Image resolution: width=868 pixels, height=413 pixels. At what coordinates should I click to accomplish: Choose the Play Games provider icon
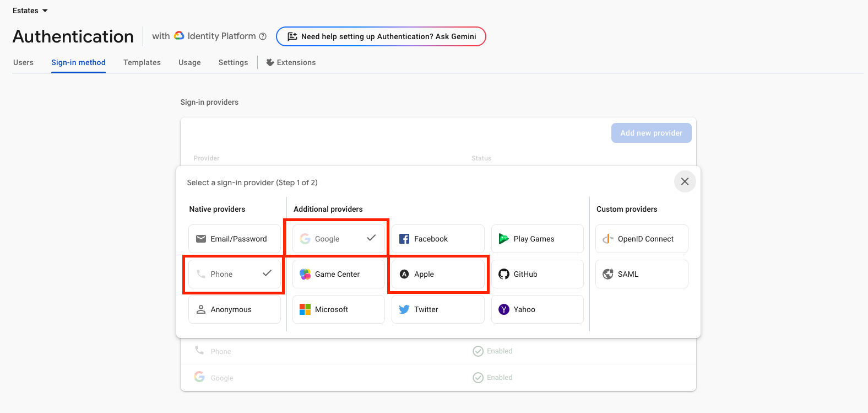click(x=503, y=239)
